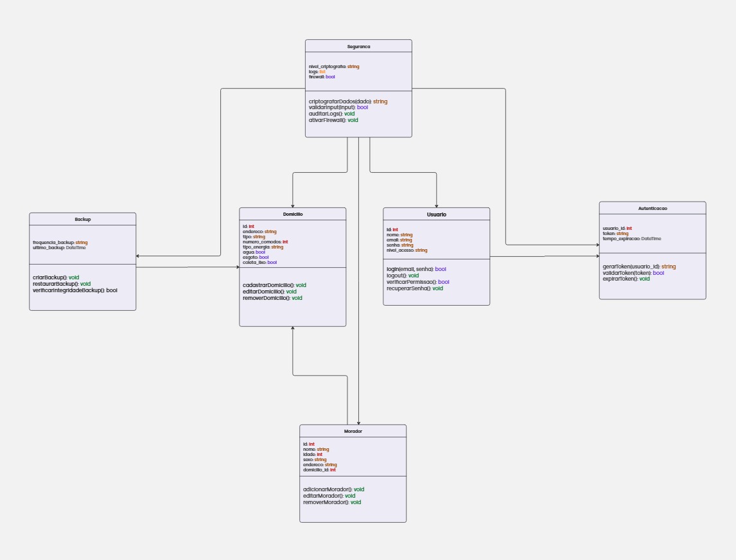Select the nivel_acesso attribute in Usuario
Image resolution: width=736 pixels, height=560 pixels.
click(405, 250)
